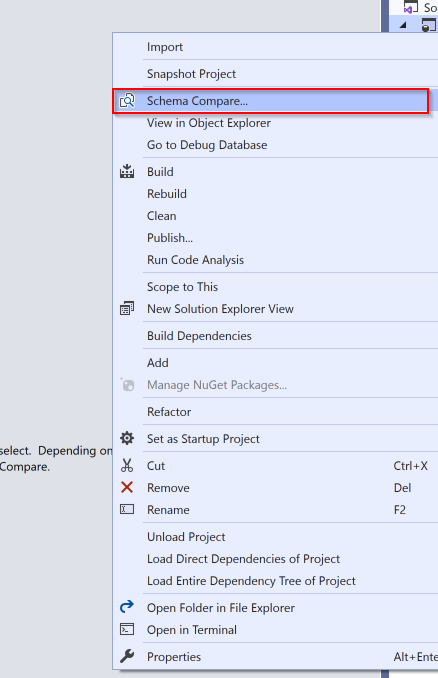Click the scissors Cut icon
Viewport: 438px width, 678px height.
tap(127, 466)
